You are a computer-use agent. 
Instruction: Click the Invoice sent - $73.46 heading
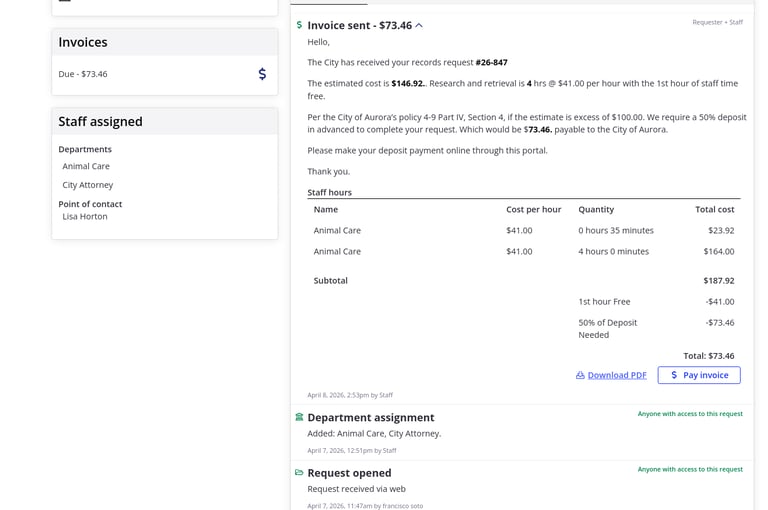tap(359, 25)
